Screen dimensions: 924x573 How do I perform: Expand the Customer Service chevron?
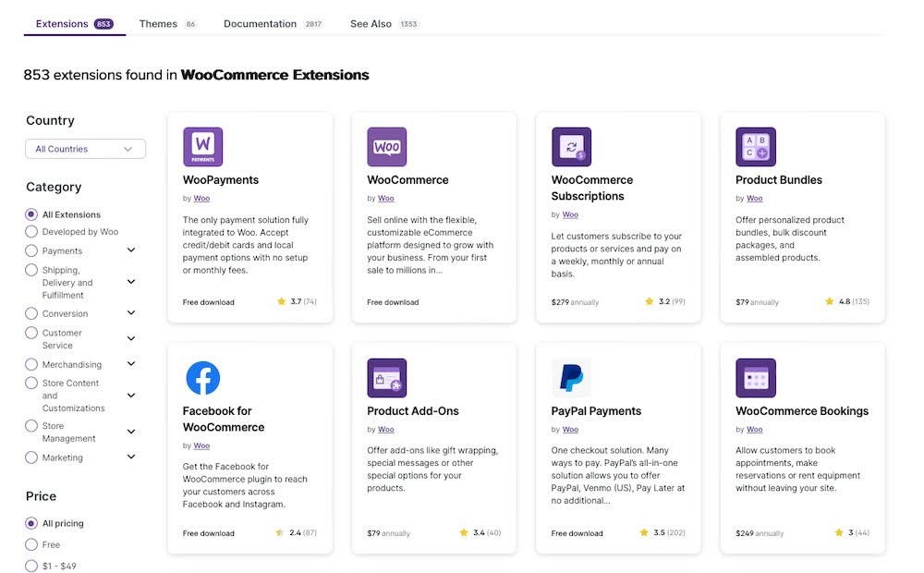click(131, 338)
